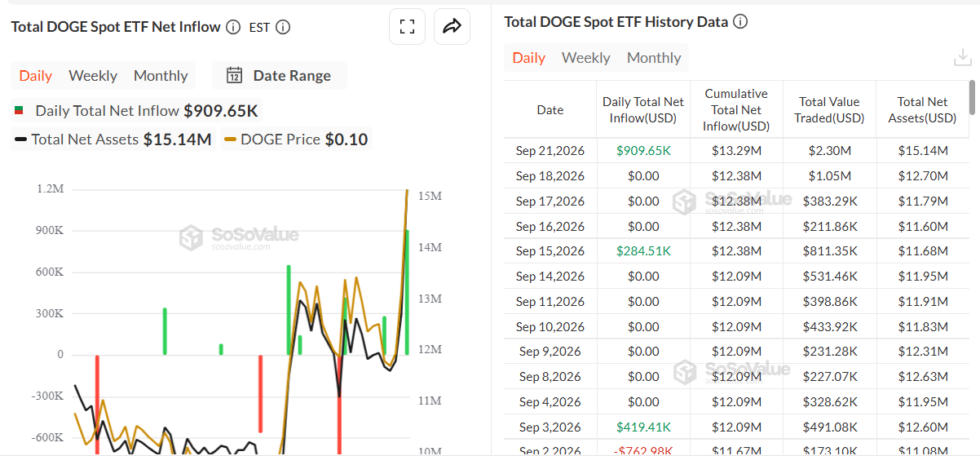
Task: Click the $284.51K net inflow value
Action: (x=643, y=251)
